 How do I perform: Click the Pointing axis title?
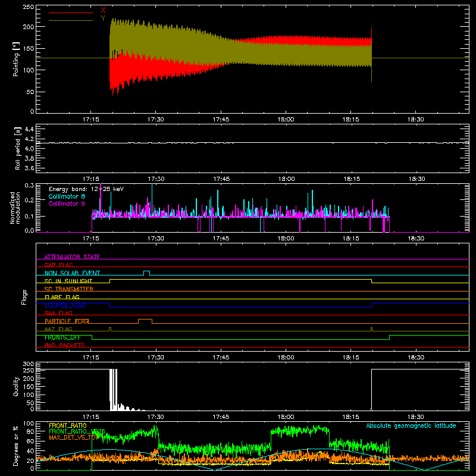click(x=16, y=59)
